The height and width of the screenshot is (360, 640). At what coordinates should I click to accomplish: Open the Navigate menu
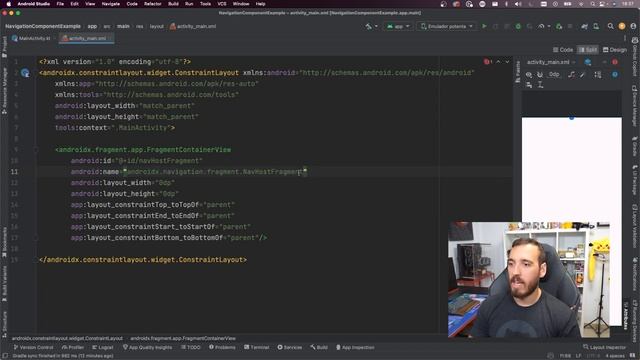[111, 4]
